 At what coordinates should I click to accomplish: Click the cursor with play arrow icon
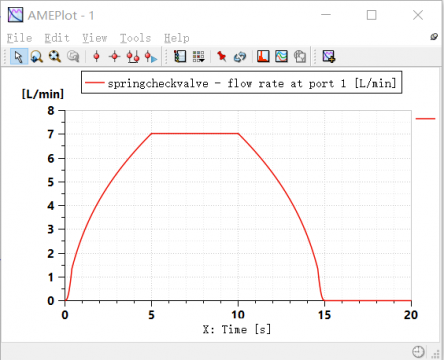click(151, 56)
